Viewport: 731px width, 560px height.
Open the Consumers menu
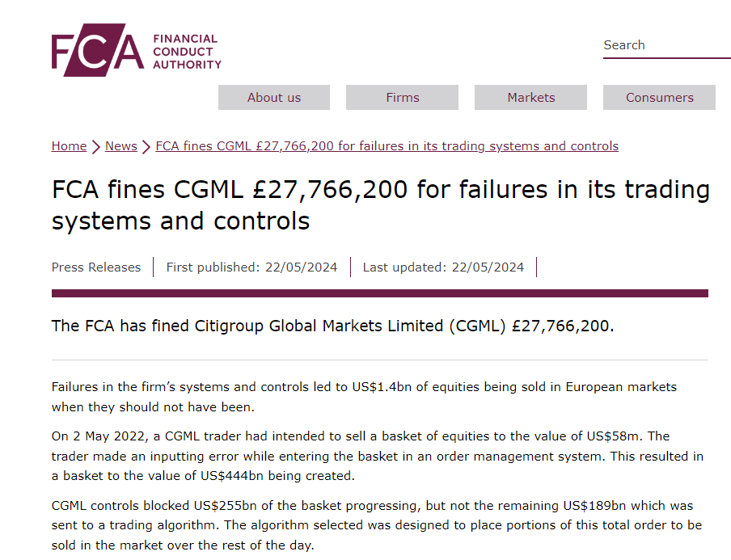point(659,97)
